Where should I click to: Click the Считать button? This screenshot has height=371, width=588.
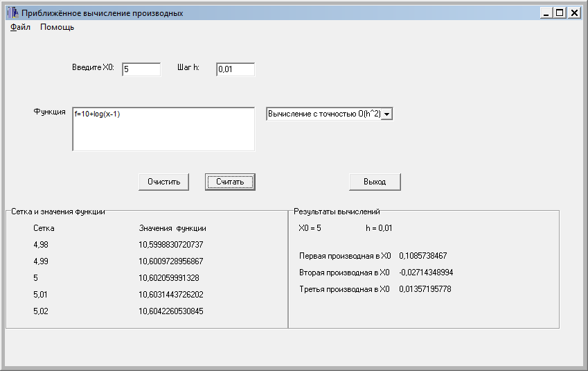(x=230, y=182)
